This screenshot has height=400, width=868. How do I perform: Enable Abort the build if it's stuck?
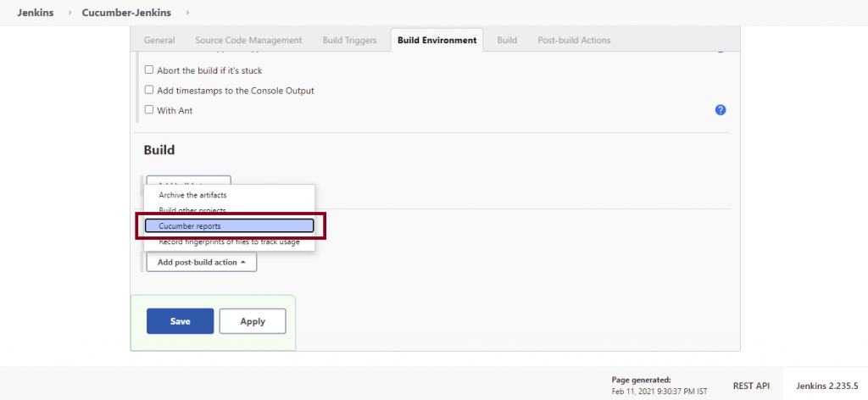[148, 70]
